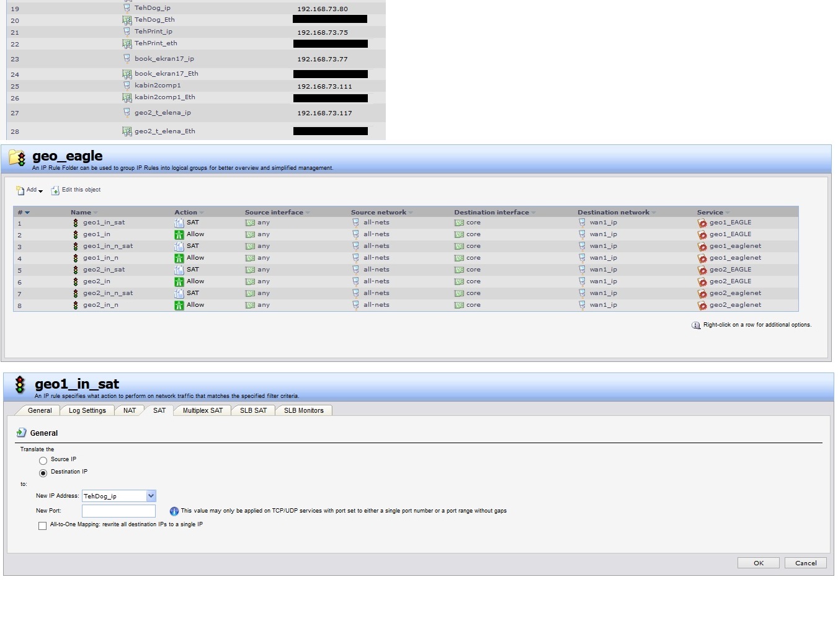
Task: Click the geo2_in rule name
Action: (x=97, y=281)
